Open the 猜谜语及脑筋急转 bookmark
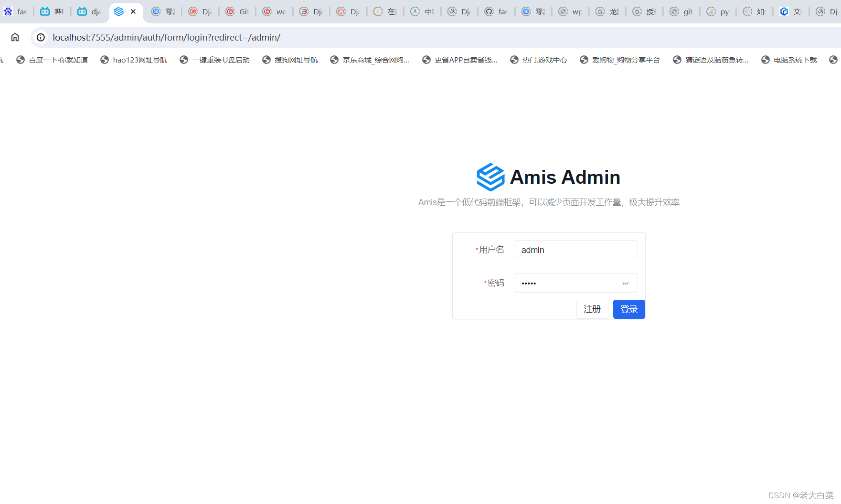841x504 pixels. 711,60
